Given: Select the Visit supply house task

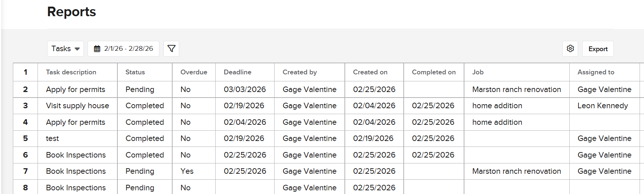Looking at the screenshot, I should 77,106.
